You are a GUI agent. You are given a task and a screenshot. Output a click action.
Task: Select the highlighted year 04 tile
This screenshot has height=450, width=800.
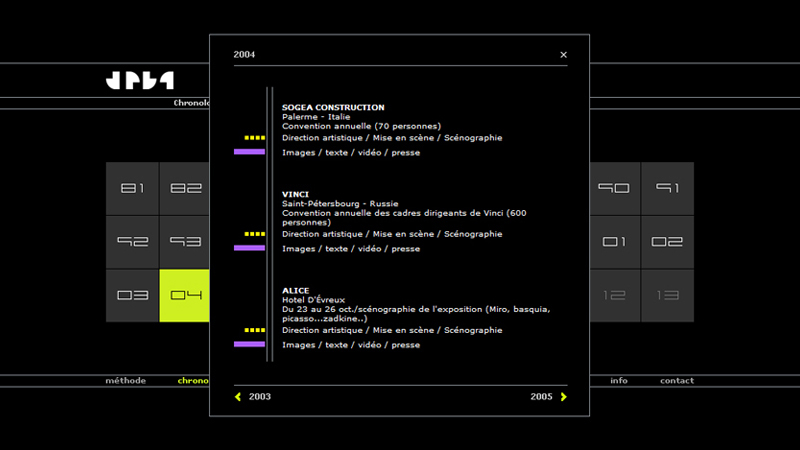(x=185, y=295)
